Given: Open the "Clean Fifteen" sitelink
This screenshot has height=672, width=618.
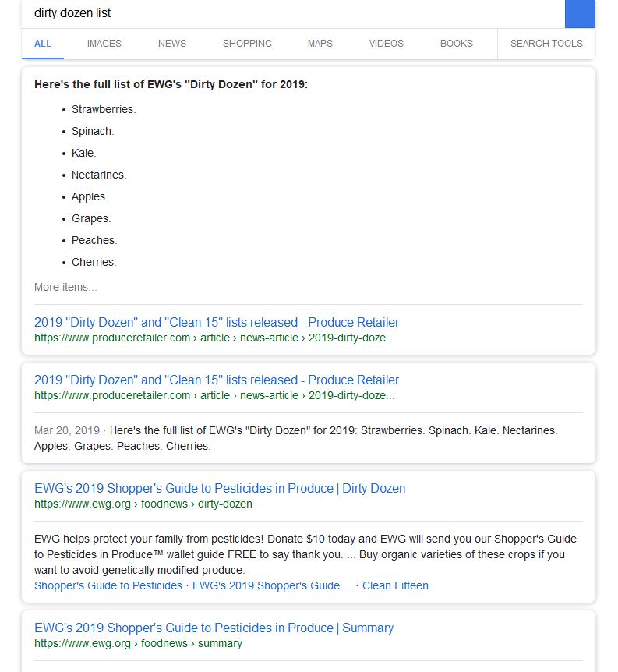Looking at the screenshot, I should [x=395, y=586].
